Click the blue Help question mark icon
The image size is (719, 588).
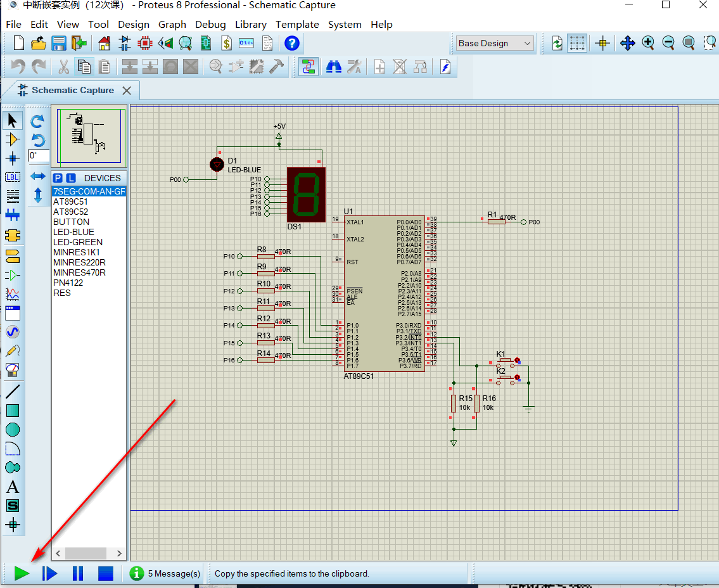pyautogui.click(x=292, y=44)
